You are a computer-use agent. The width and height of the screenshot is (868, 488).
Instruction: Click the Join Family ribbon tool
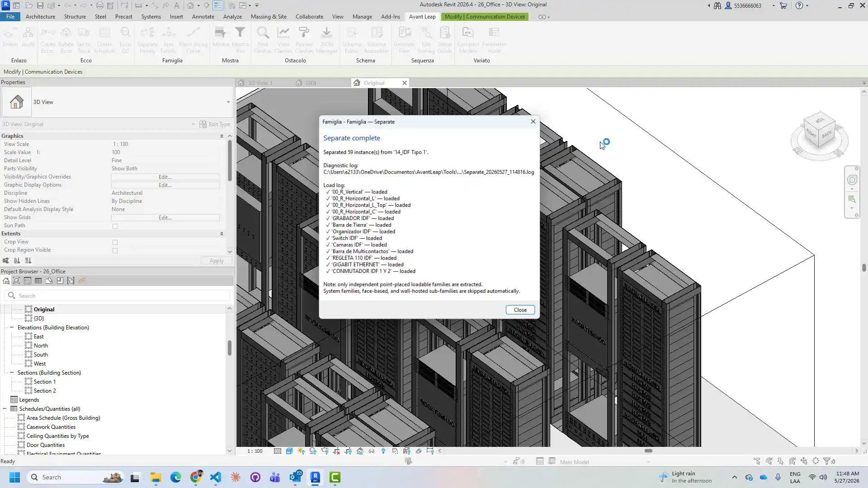click(x=168, y=40)
